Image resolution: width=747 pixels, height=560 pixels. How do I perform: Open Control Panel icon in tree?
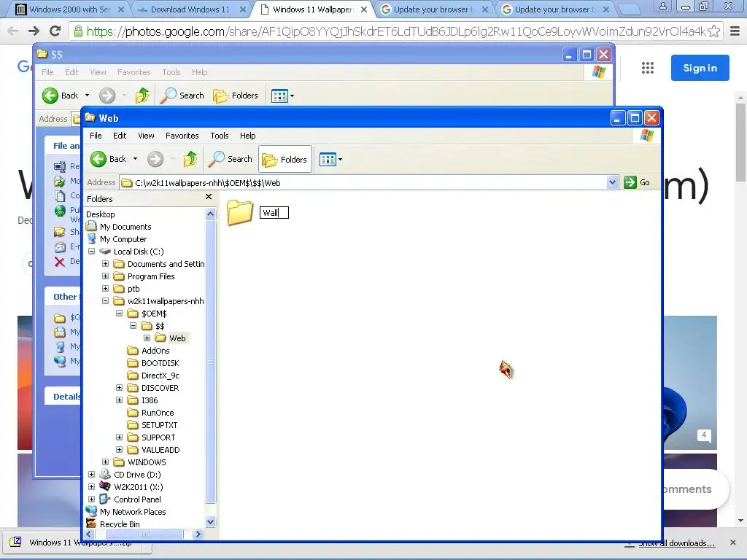click(105, 499)
